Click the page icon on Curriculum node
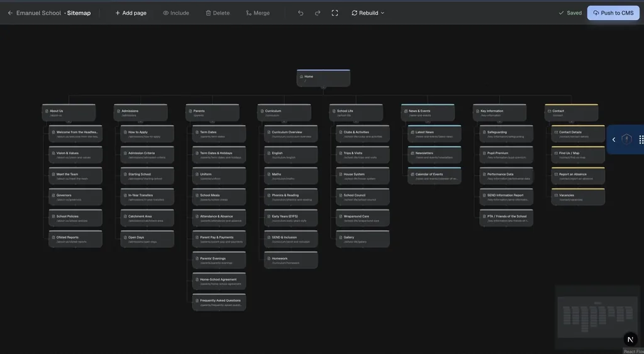 click(x=262, y=111)
